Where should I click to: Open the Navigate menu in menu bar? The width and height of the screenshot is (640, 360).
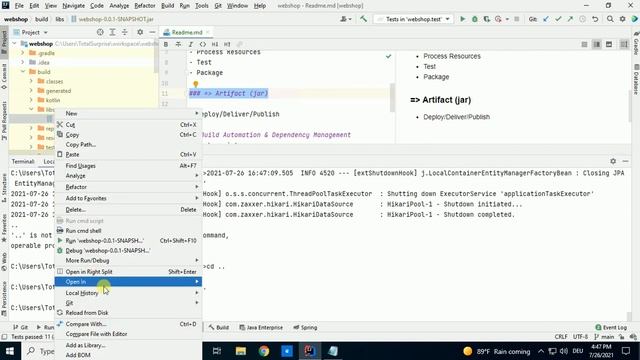tap(73, 6)
